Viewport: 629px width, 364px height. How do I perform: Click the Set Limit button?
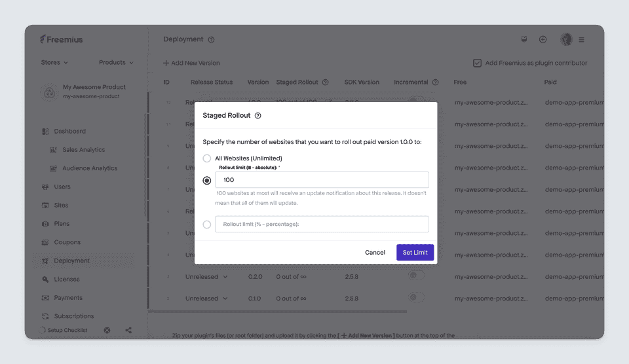tap(415, 253)
